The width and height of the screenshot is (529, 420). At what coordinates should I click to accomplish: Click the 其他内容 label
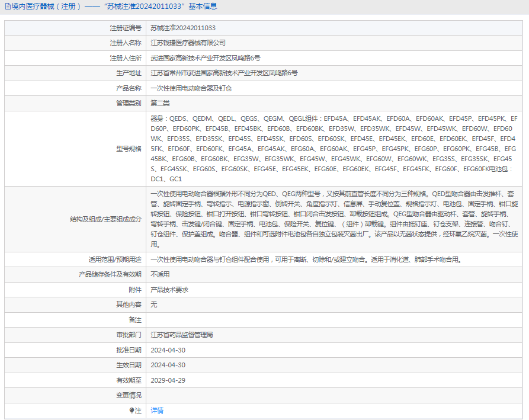129,304
